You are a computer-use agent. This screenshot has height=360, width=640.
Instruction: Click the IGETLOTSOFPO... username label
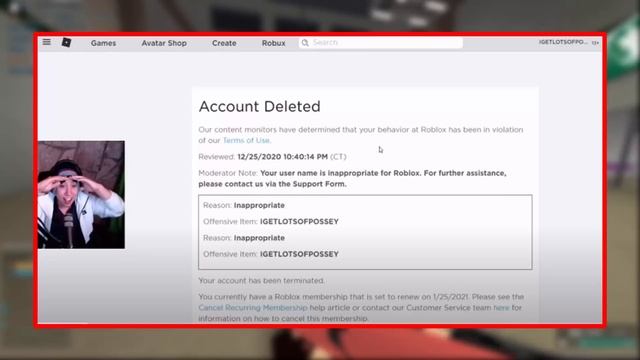(x=563, y=42)
